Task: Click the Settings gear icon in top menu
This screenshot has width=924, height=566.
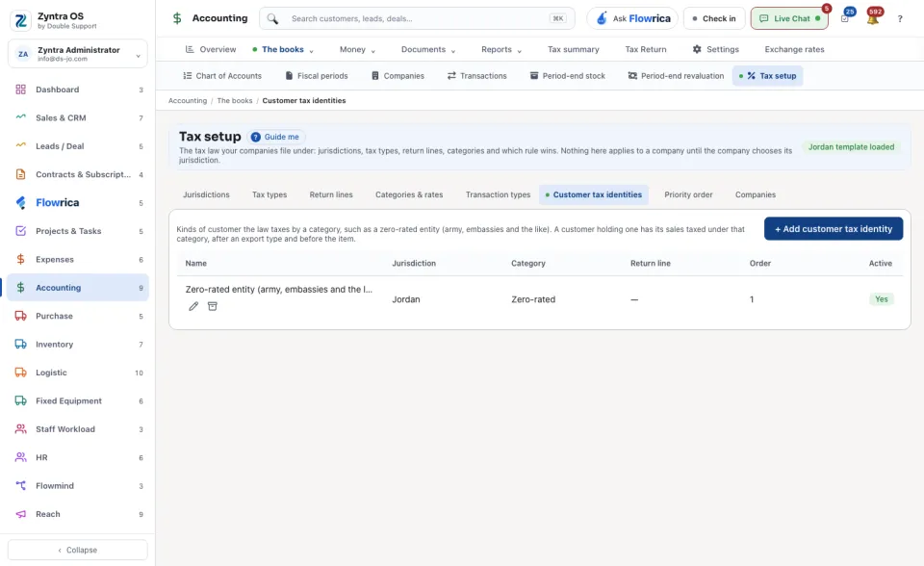Action: (697, 49)
